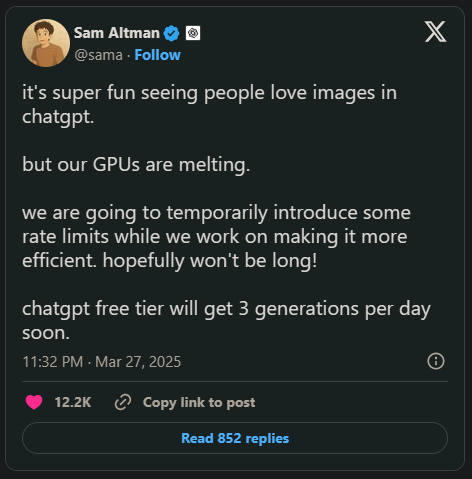The height and width of the screenshot is (479, 472).
Task: Click the sentence about 3 generations per day
Action: coord(226,320)
